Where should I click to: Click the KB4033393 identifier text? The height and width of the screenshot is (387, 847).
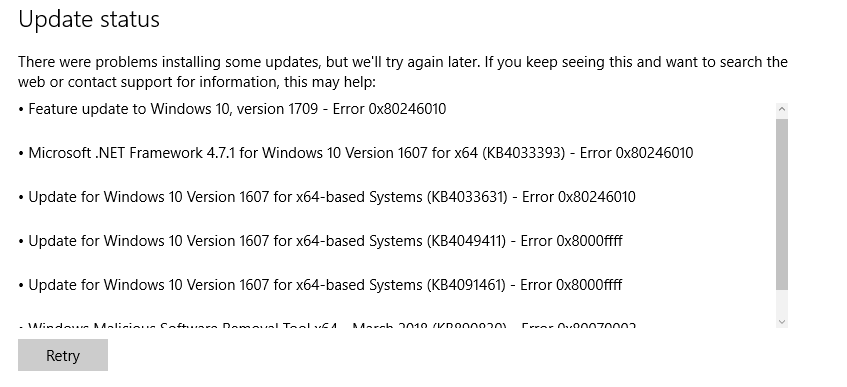[x=523, y=153]
